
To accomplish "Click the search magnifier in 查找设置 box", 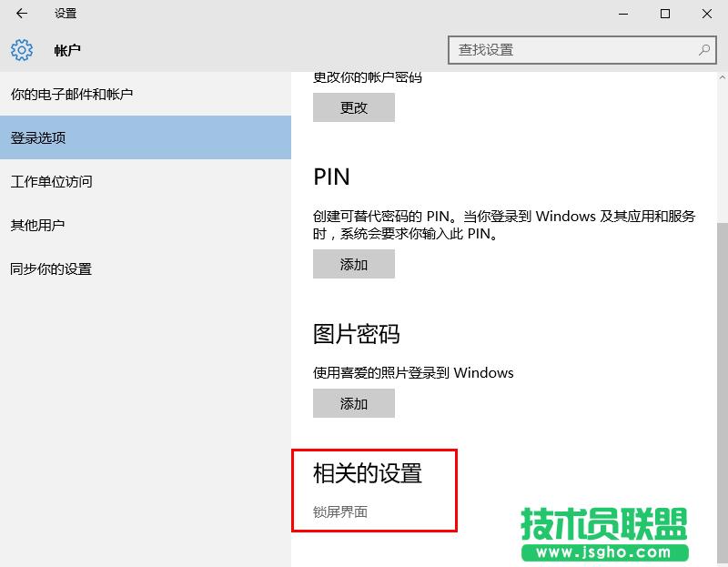I will click(x=703, y=50).
